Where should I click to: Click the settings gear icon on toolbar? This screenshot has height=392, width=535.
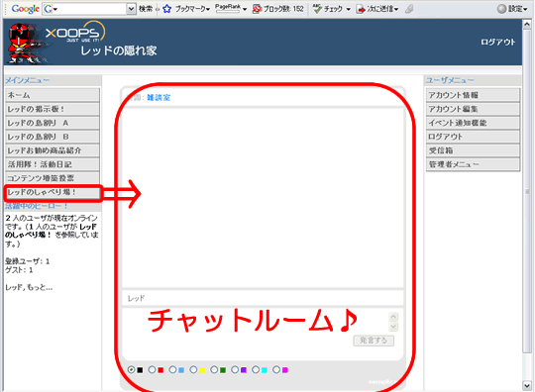tap(501, 9)
